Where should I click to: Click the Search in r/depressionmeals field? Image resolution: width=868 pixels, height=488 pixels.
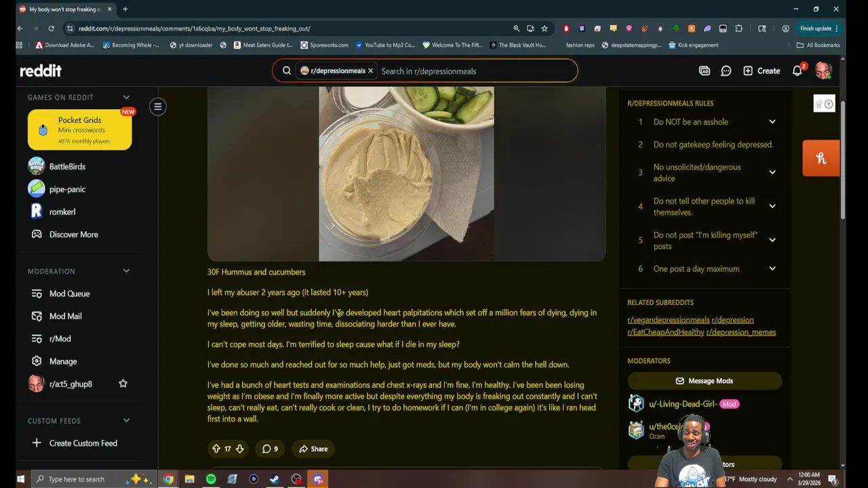coord(475,71)
